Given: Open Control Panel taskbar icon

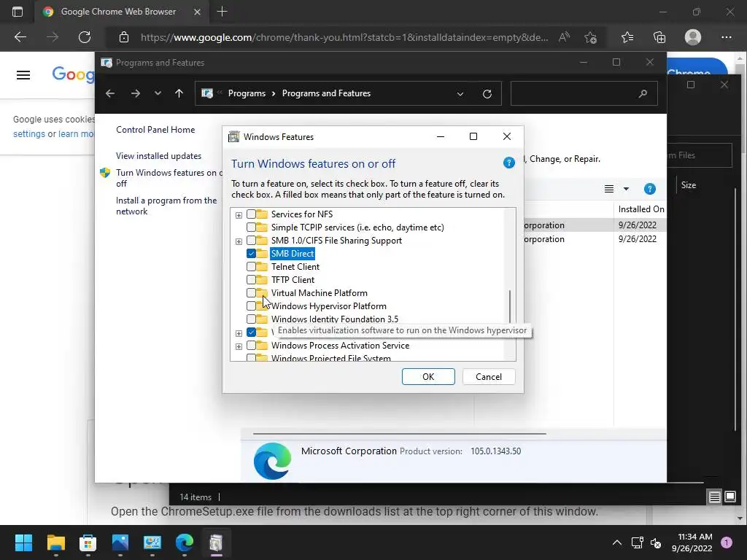Looking at the screenshot, I should pos(152,542).
